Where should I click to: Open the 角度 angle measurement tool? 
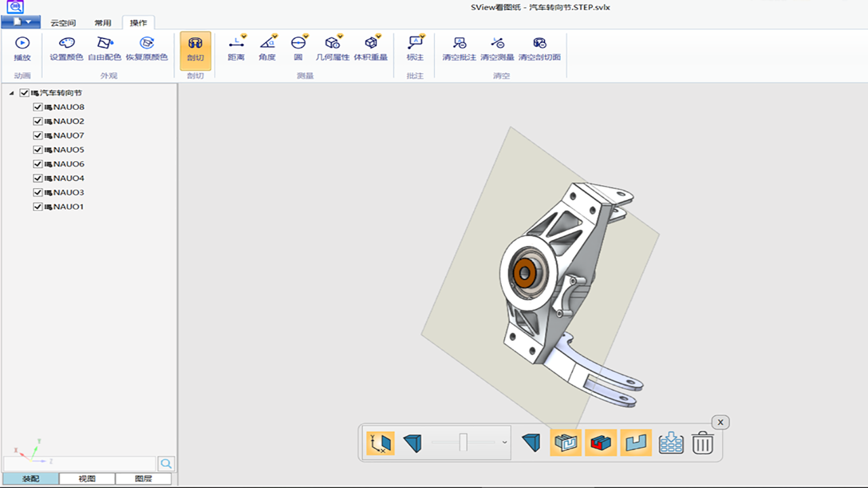pyautogui.click(x=267, y=50)
